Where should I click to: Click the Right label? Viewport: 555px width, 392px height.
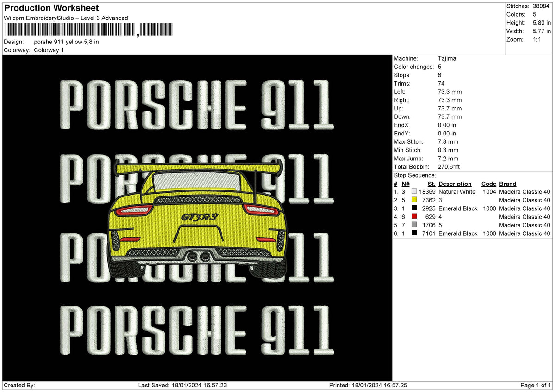coord(402,100)
